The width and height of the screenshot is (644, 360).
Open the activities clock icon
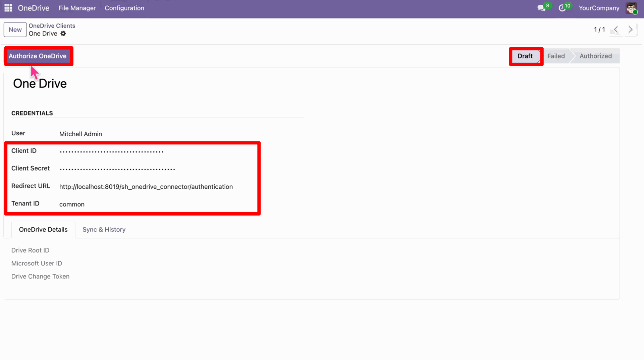pos(562,8)
